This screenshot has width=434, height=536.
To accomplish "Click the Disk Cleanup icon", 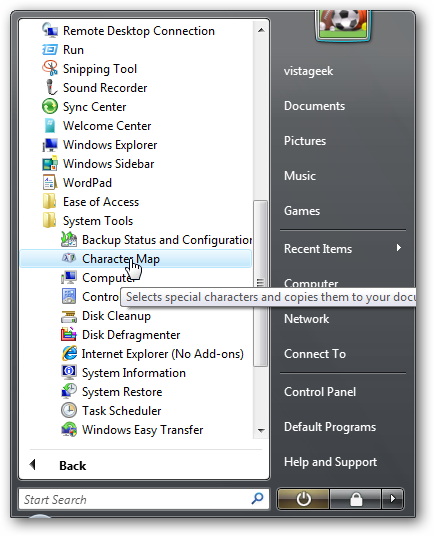I will (x=69, y=316).
